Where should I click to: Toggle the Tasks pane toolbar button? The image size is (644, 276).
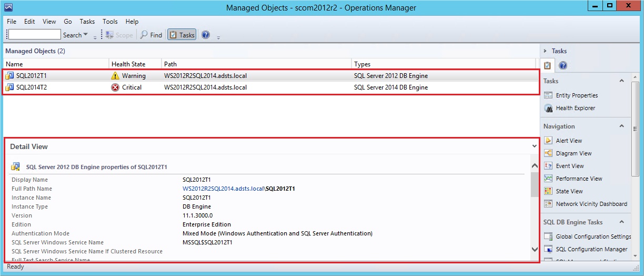(x=182, y=35)
